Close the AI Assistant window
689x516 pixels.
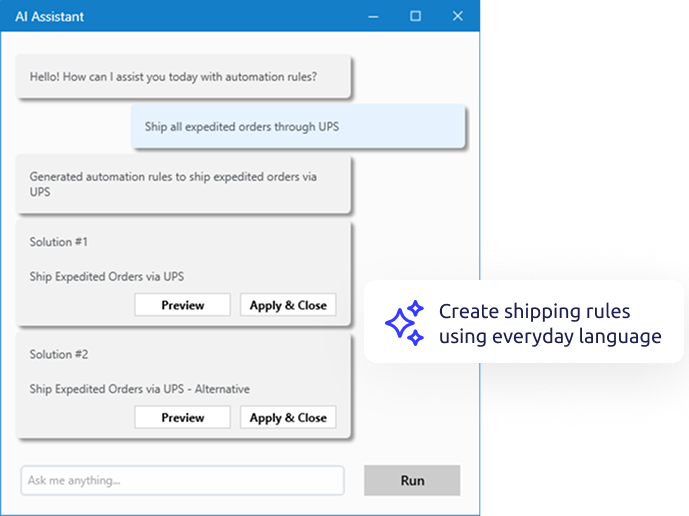click(x=458, y=16)
